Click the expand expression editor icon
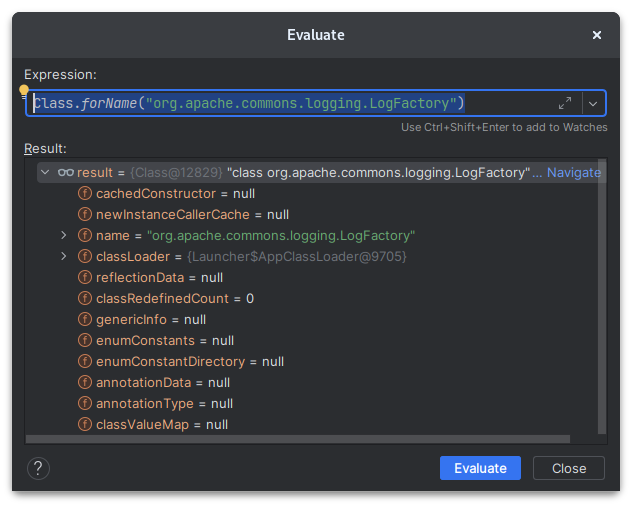 click(x=565, y=103)
